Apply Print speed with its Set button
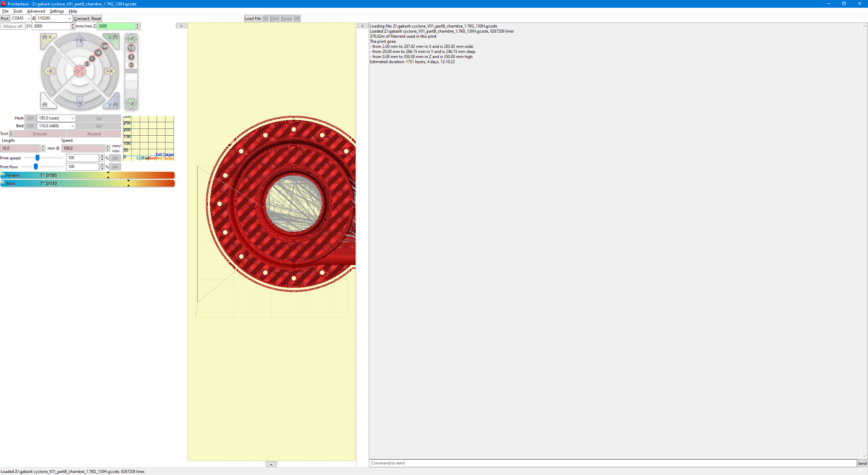The image size is (868, 475). [x=115, y=158]
